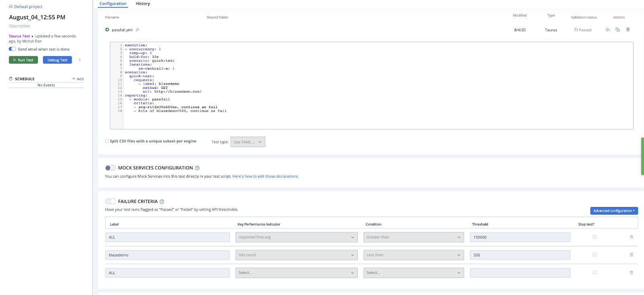Click the Taurus Test link
Viewport: 644px width, 295px height.
click(19, 36)
